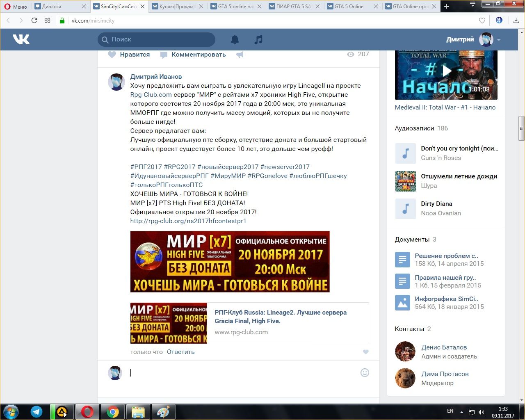
Task: Switch to ПИАР GTA 5 SA tab
Action: [x=293, y=6]
